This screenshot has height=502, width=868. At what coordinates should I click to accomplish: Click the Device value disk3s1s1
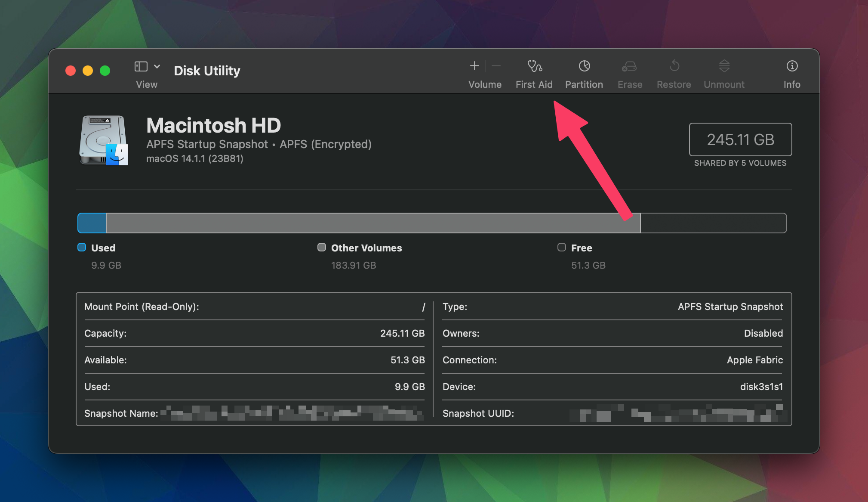click(x=761, y=387)
